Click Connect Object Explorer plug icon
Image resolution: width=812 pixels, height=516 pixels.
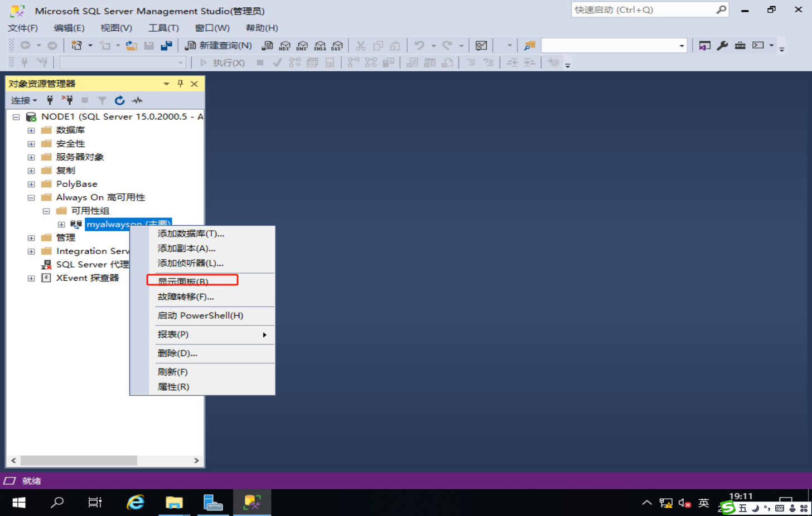[x=50, y=100]
